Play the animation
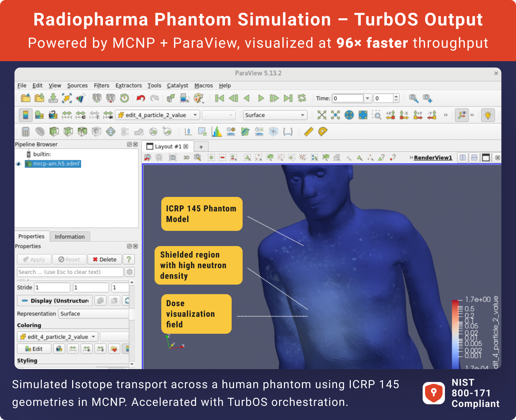This screenshot has width=516, height=420. pyautogui.click(x=261, y=98)
